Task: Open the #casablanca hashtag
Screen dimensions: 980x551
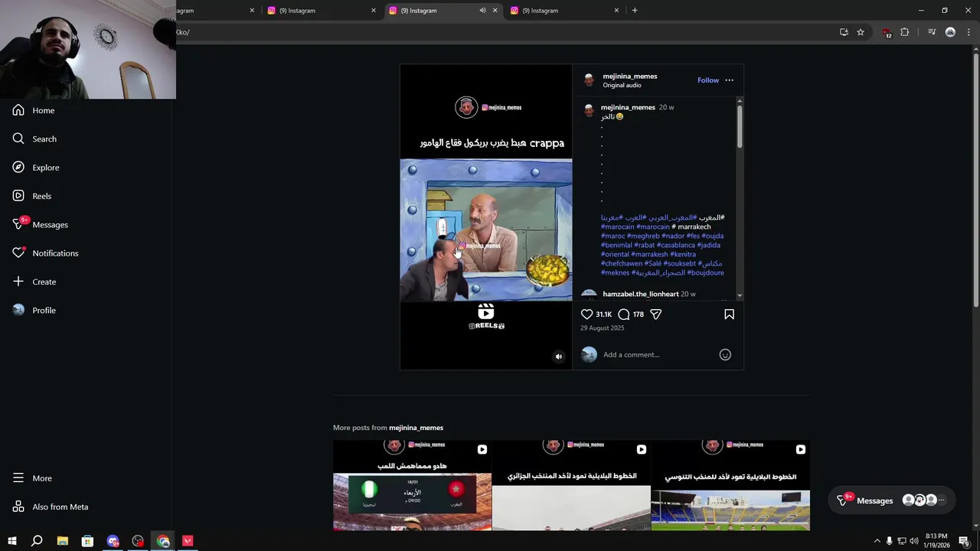Action: 675,245
